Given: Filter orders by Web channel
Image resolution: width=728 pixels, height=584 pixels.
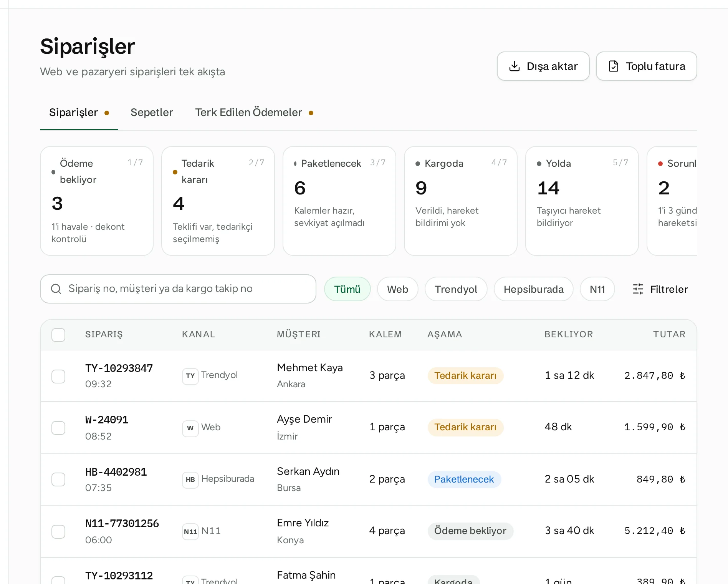Looking at the screenshot, I should pyautogui.click(x=397, y=289).
